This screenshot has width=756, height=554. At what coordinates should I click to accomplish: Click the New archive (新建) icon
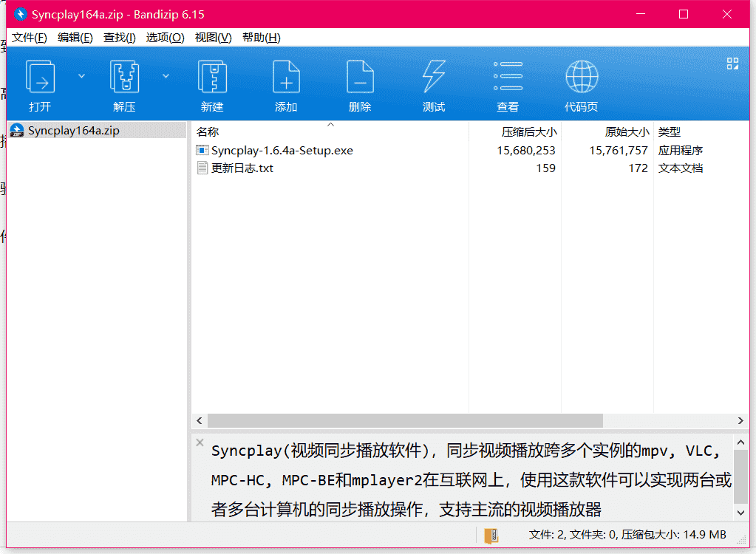coord(212,77)
